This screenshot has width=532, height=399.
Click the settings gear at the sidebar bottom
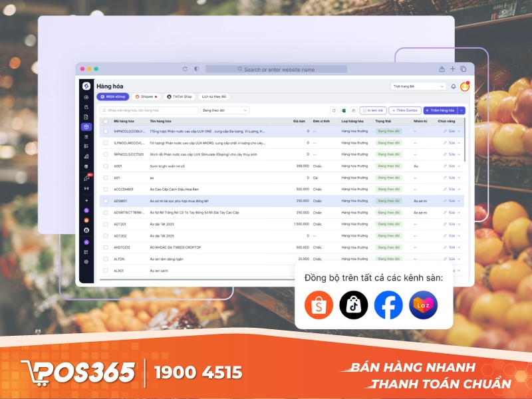pos(86,261)
